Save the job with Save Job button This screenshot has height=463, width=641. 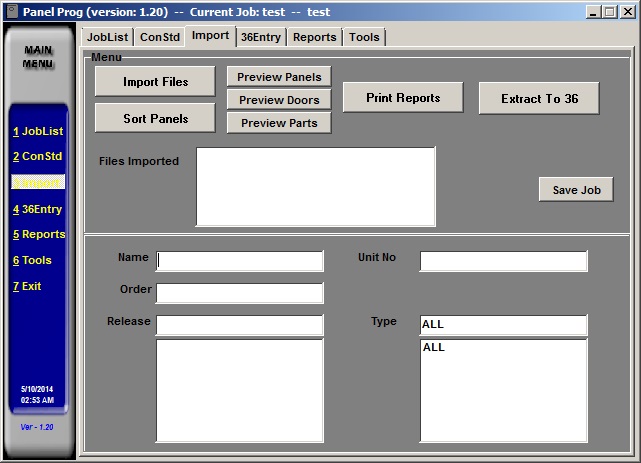click(575, 190)
